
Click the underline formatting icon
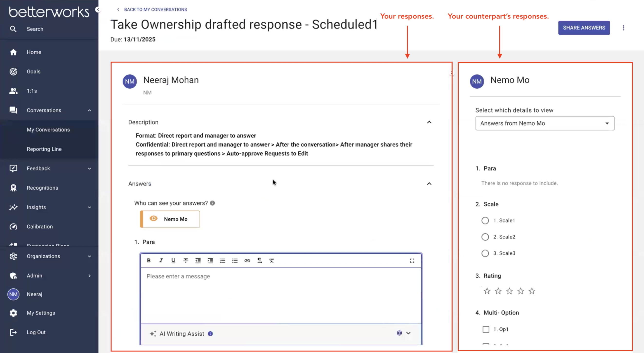point(173,260)
